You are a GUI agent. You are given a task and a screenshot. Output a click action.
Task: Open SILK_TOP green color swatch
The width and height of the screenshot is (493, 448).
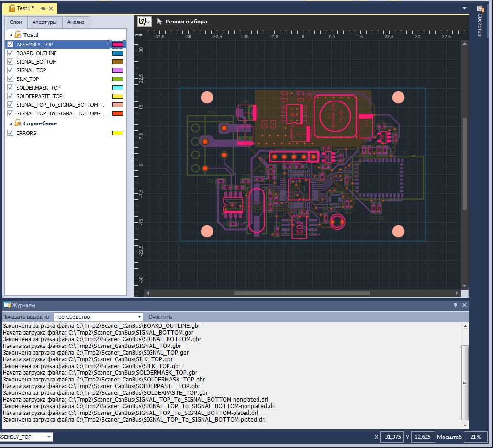click(x=118, y=79)
